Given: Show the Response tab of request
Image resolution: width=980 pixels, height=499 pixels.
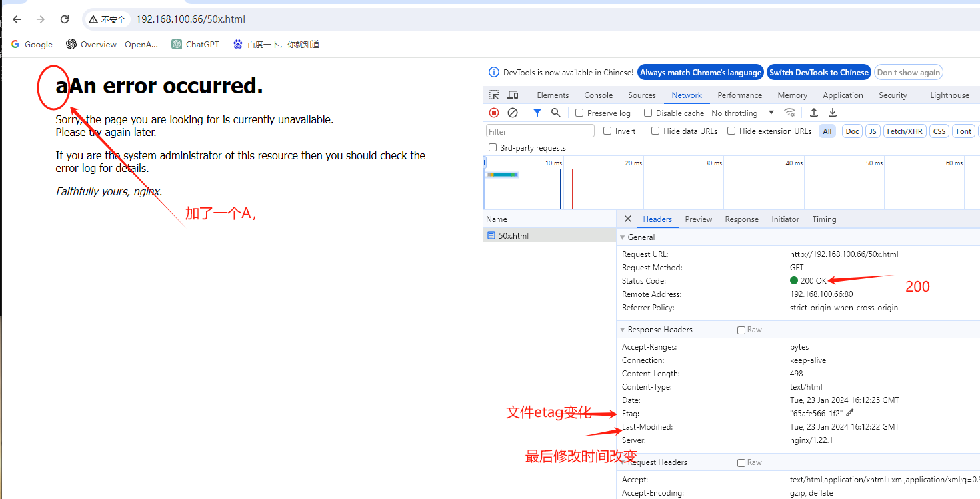Looking at the screenshot, I should [x=741, y=219].
